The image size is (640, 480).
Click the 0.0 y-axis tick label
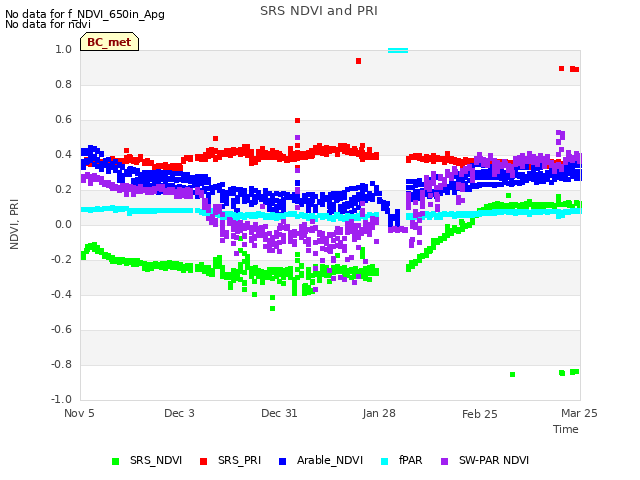click(x=63, y=224)
